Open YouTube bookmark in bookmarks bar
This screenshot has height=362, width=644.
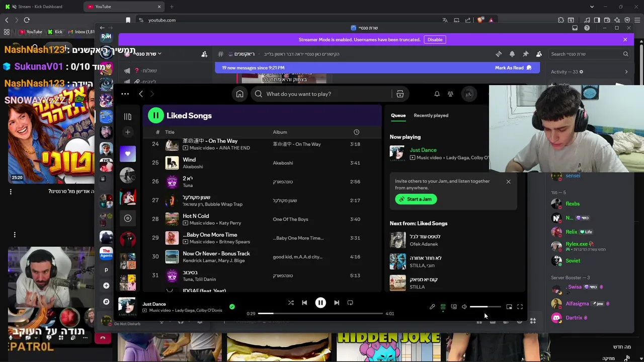31,32
